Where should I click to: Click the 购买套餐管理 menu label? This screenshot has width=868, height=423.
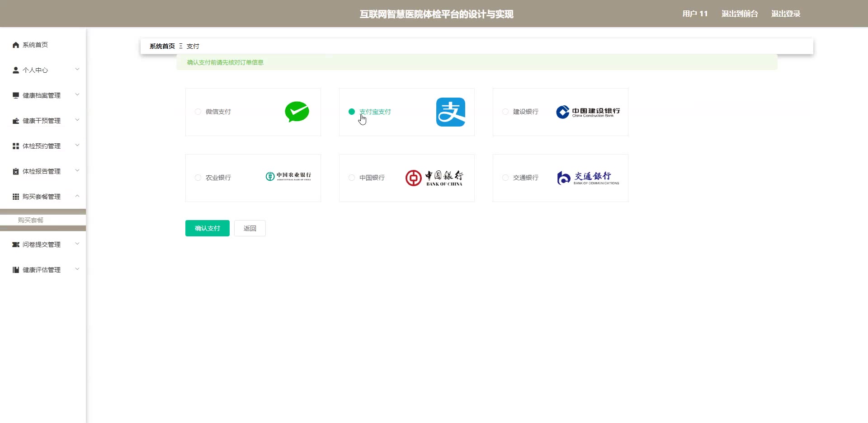42,197
